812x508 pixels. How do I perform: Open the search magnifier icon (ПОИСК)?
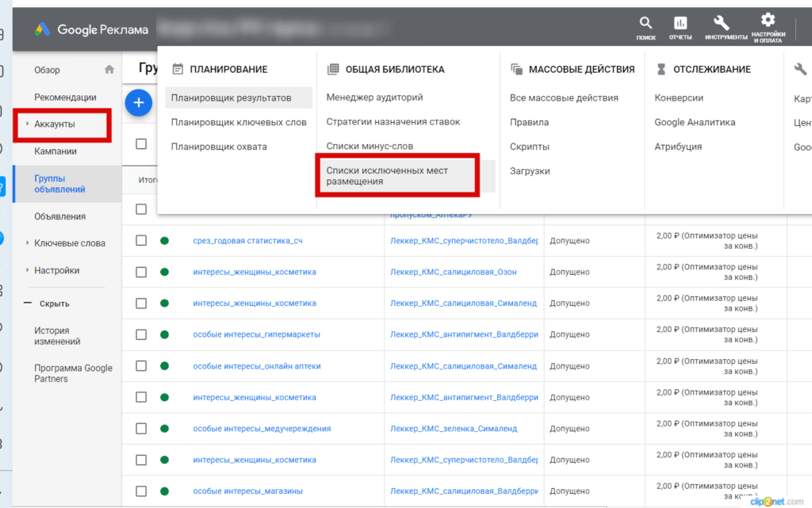pos(645,23)
